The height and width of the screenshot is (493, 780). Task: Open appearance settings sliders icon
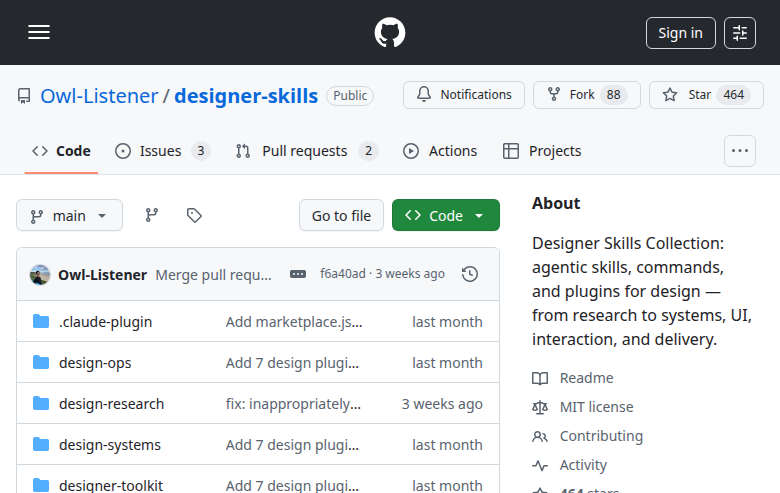tap(740, 33)
